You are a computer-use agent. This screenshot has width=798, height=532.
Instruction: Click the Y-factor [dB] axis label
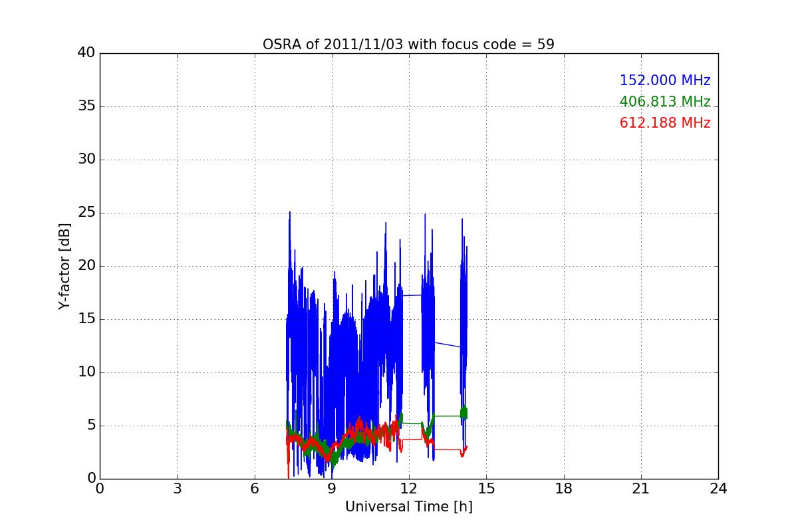tap(65, 266)
